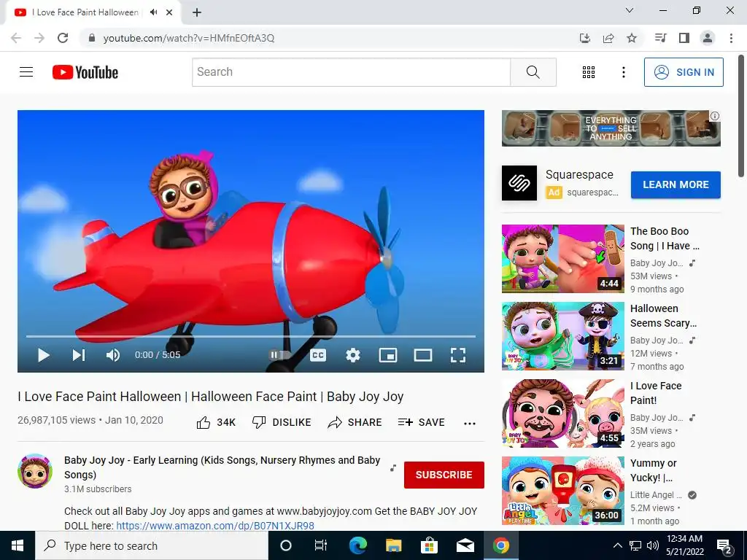Click the magnifier search button
The width and height of the screenshot is (747, 560).
tap(533, 72)
